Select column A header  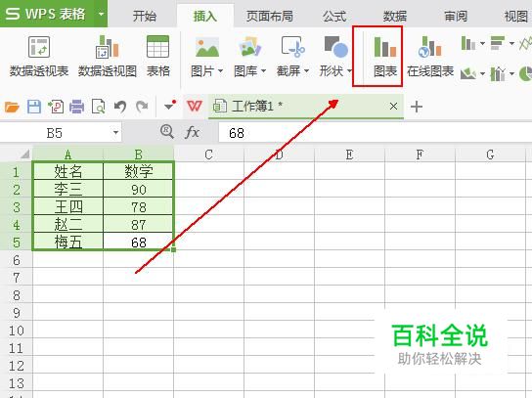(67, 155)
